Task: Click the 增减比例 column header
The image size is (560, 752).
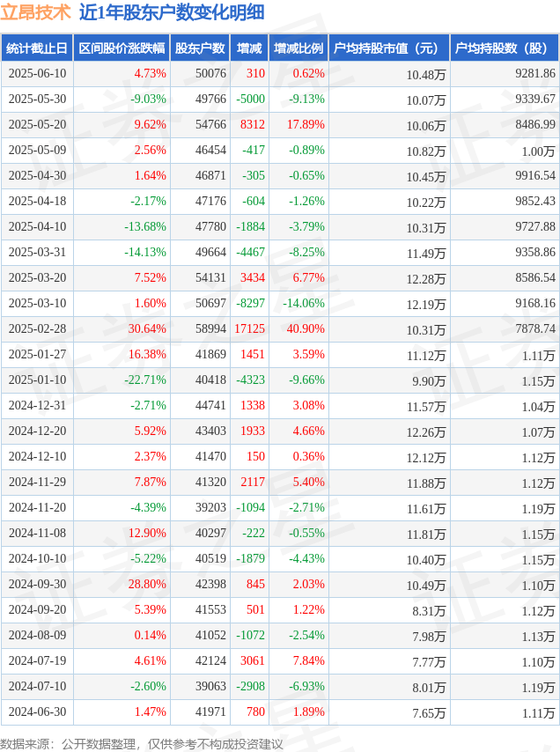Action: pos(298,48)
